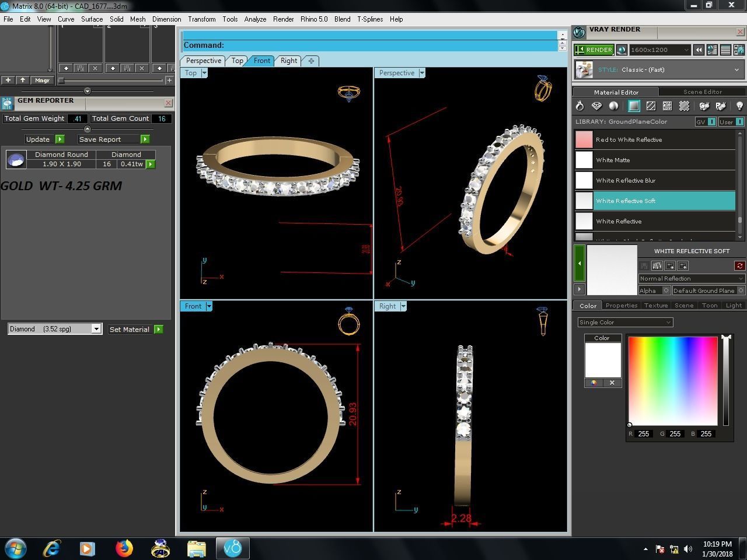Add a new viewport tab with plus
Image resolution: width=747 pixels, height=560 pixels.
point(311,61)
